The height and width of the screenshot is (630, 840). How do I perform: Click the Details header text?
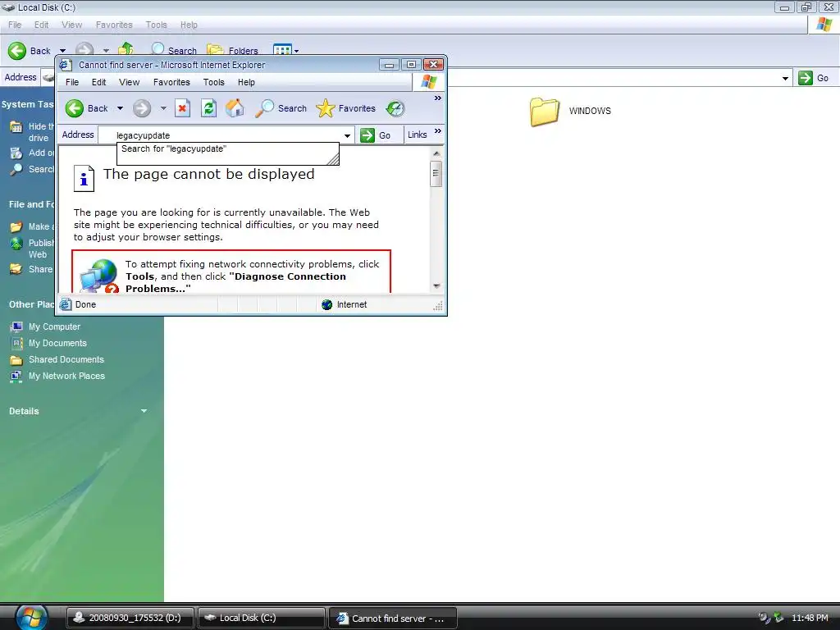point(24,412)
